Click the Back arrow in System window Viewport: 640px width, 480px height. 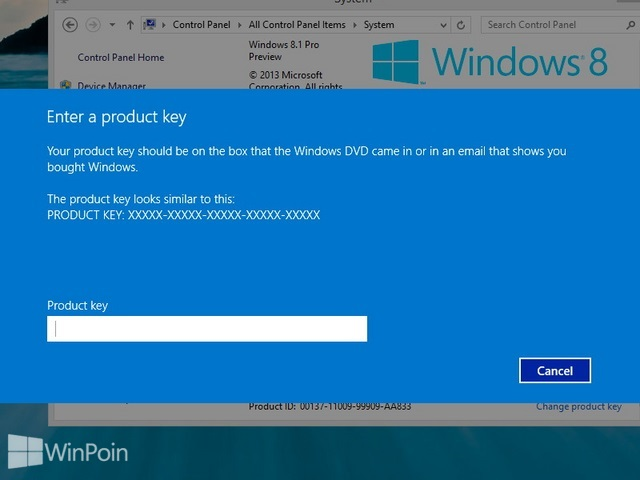(70, 25)
